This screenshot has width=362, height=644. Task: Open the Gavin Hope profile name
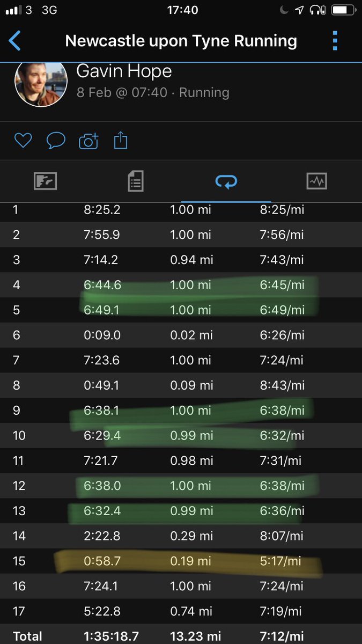[124, 71]
